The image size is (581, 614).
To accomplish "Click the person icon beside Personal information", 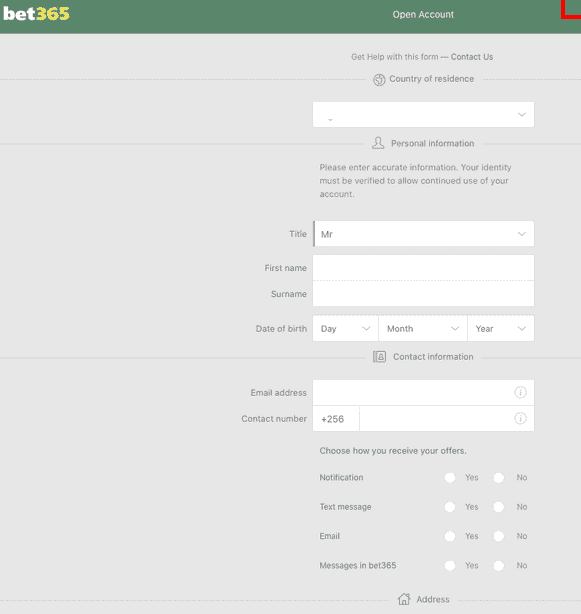I will tap(378, 143).
